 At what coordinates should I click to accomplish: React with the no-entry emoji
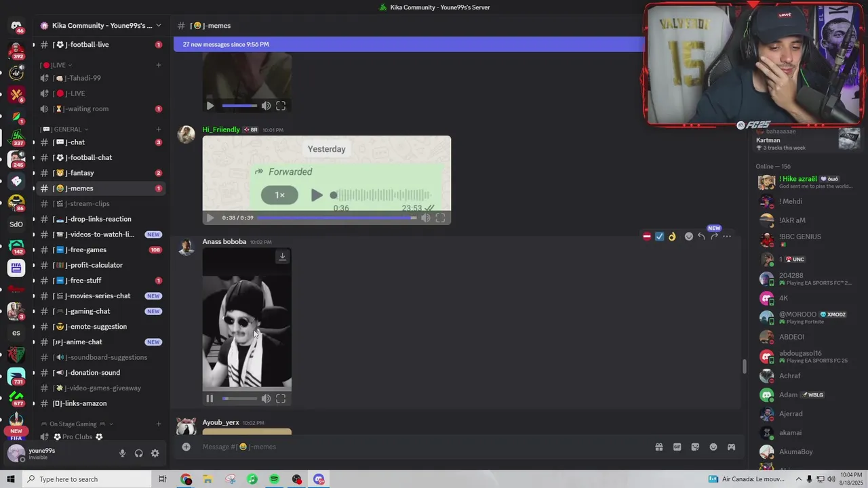coord(647,237)
